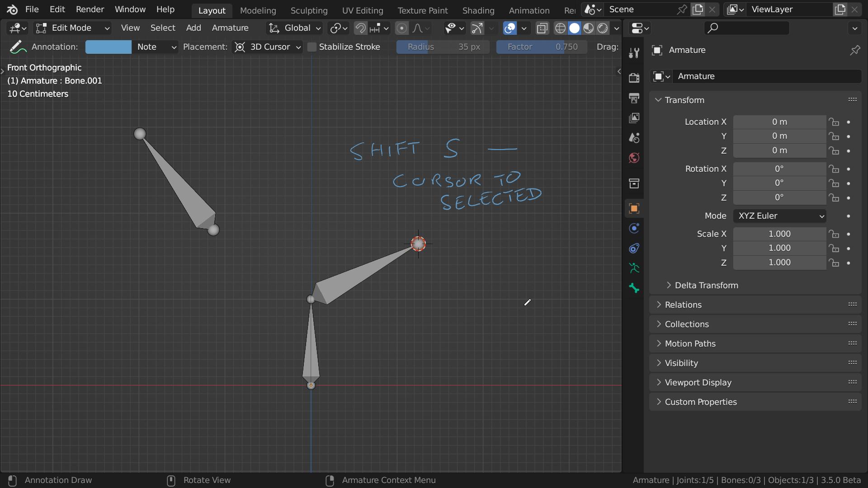The height and width of the screenshot is (488, 868).
Task: Open the Scene properties tab
Action: [634, 138]
